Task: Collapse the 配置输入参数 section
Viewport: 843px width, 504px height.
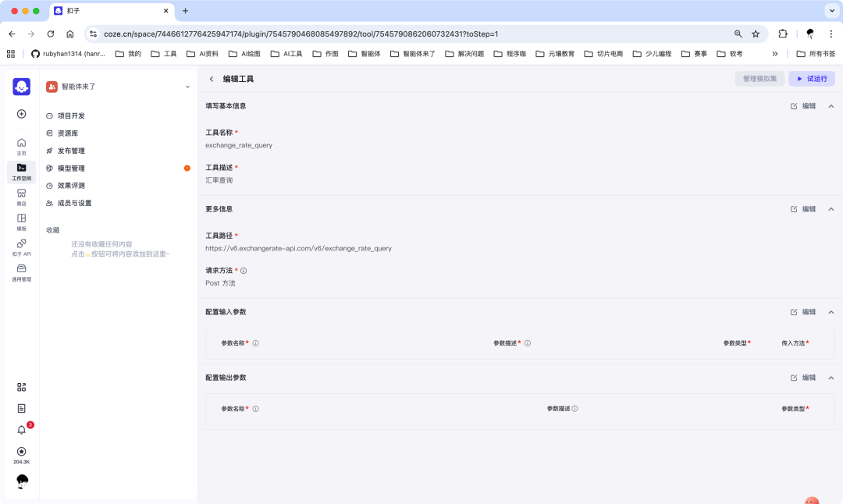Action: pos(831,312)
